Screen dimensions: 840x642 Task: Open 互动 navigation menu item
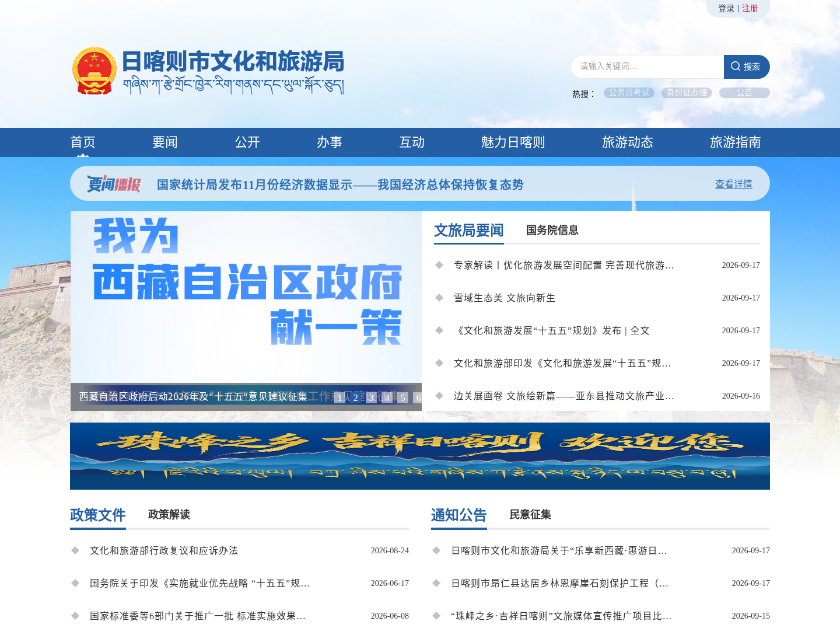tap(412, 142)
